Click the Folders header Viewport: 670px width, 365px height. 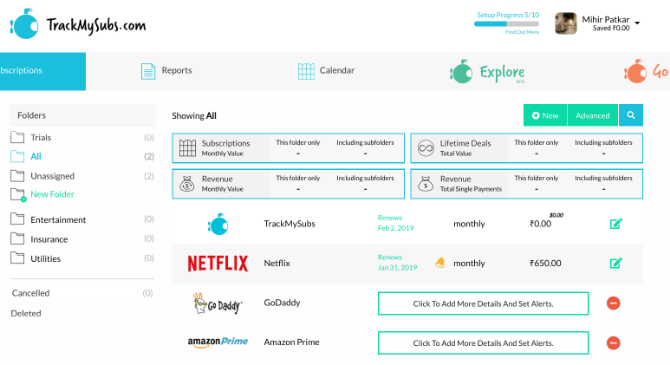tap(82, 115)
